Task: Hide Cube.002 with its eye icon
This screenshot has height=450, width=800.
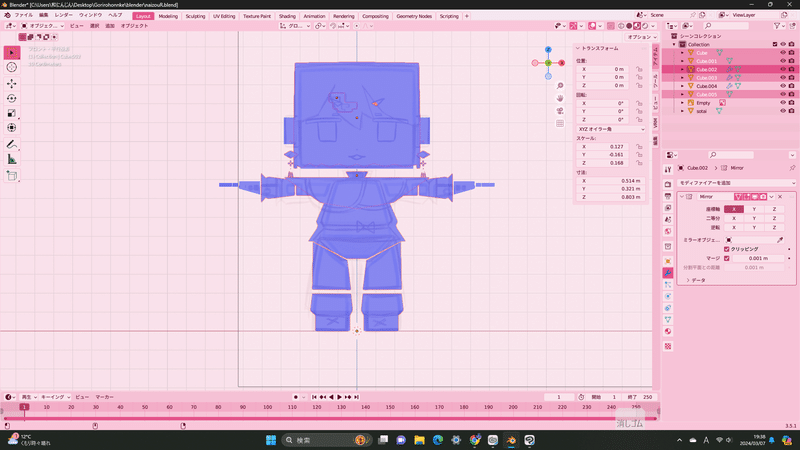Action: coord(783,69)
